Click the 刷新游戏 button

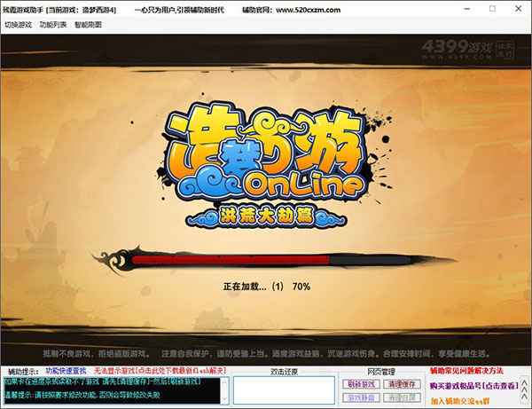pyautogui.click(x=361, y=384)
